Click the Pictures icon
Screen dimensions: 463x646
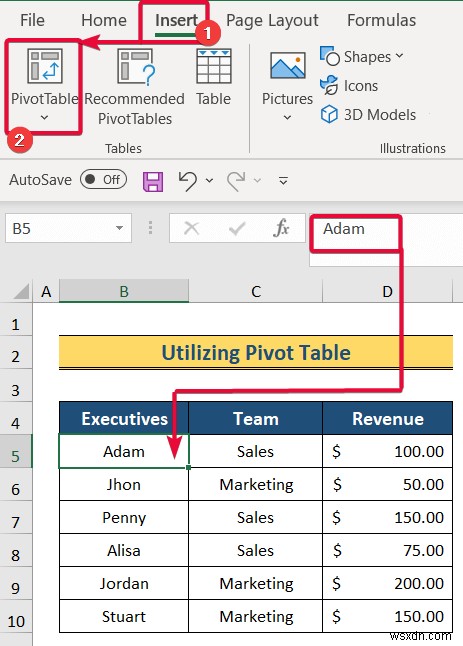[x=288, y=65]
